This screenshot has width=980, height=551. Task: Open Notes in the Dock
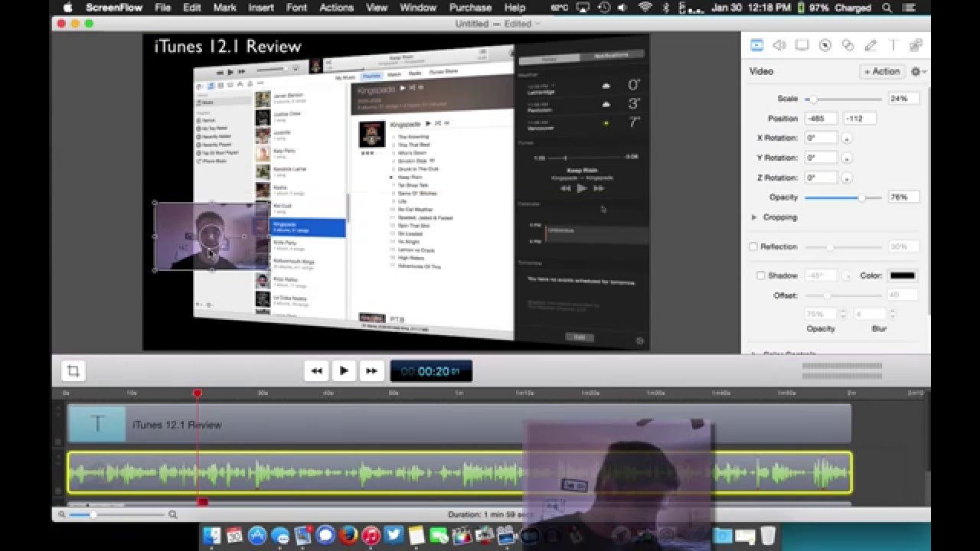(x=416, y=535)
